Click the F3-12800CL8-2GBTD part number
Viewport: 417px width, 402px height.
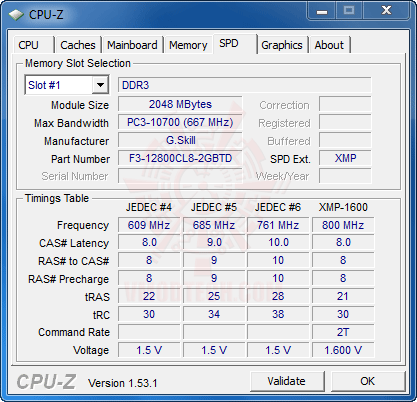click(x=180, y=158)
